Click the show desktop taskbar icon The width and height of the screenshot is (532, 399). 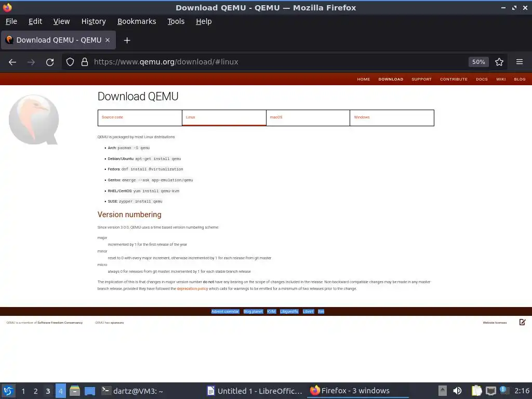pos(89,391)
